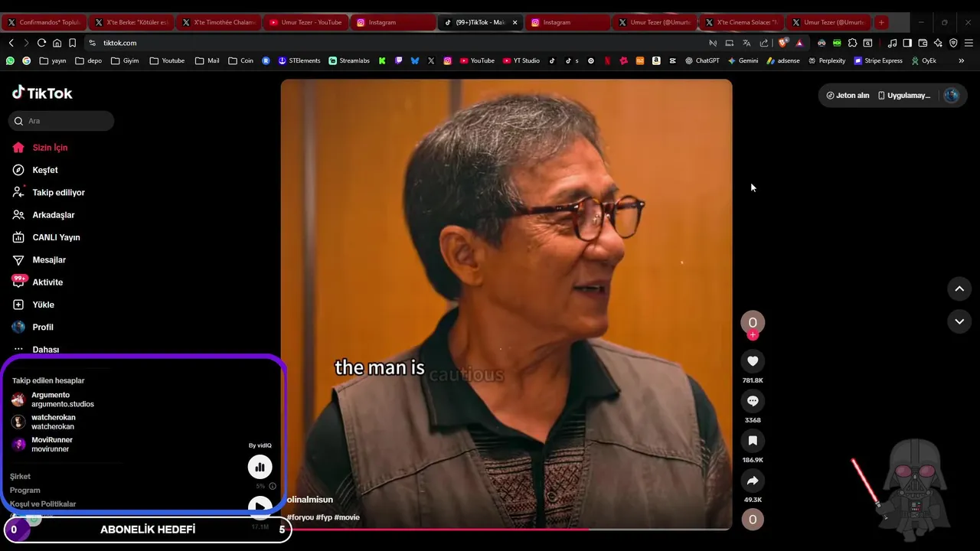Open the ChatGPT bookmark
The width and height of the screenshot is (980, 551).
[x=702, y=60]
